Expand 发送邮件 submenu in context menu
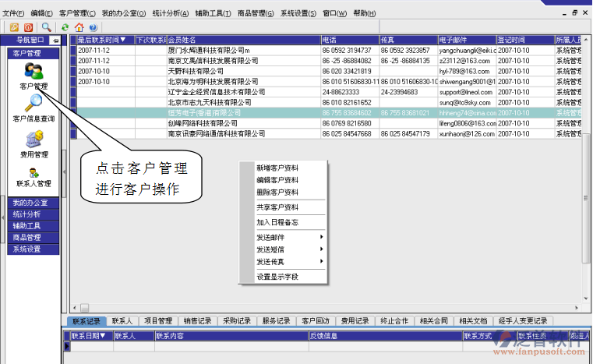Screen dimensions: 593x364 pos(288,237)
